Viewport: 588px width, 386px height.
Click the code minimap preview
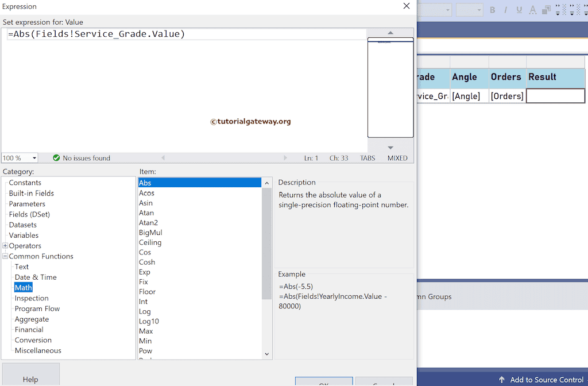(390, 87)
